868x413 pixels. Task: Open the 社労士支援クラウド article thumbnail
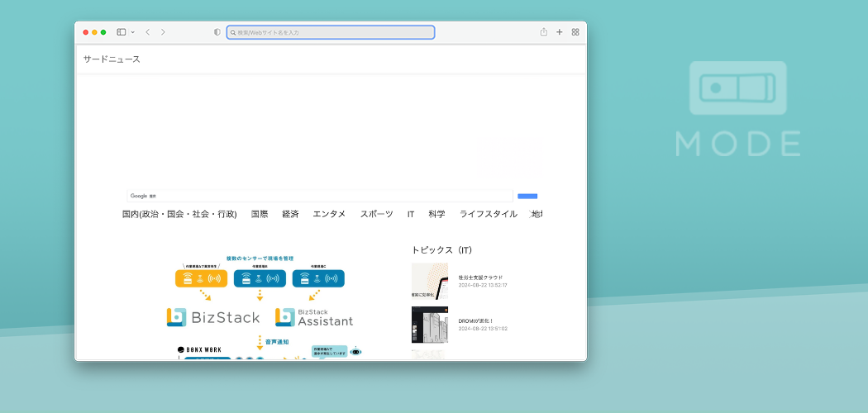(x=430, y=281)
